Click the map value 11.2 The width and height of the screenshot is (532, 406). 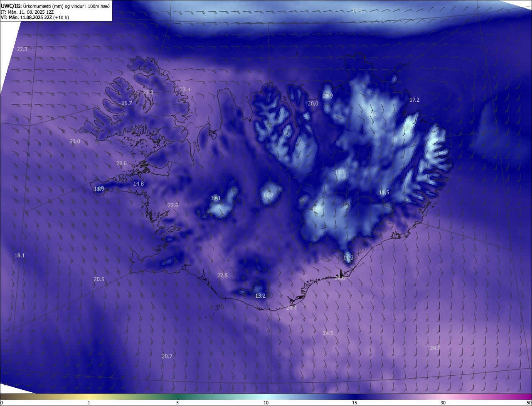268,195
